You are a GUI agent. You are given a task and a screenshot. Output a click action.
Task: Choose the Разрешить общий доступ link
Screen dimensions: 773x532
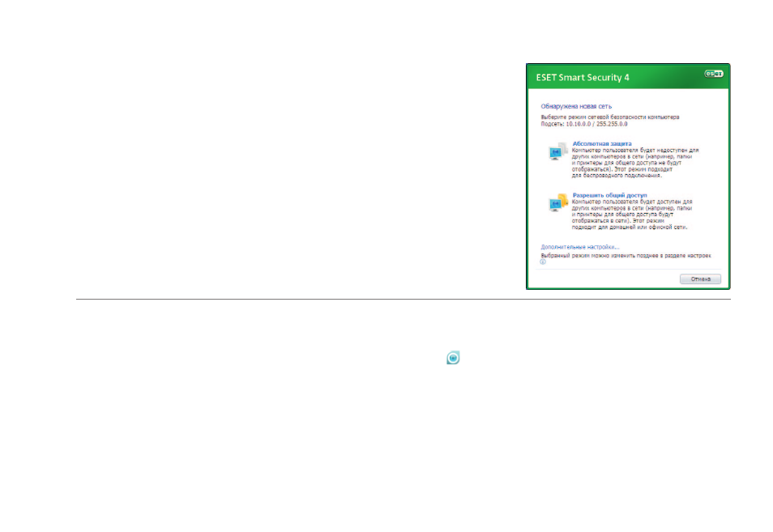click(x=609, y=196)
